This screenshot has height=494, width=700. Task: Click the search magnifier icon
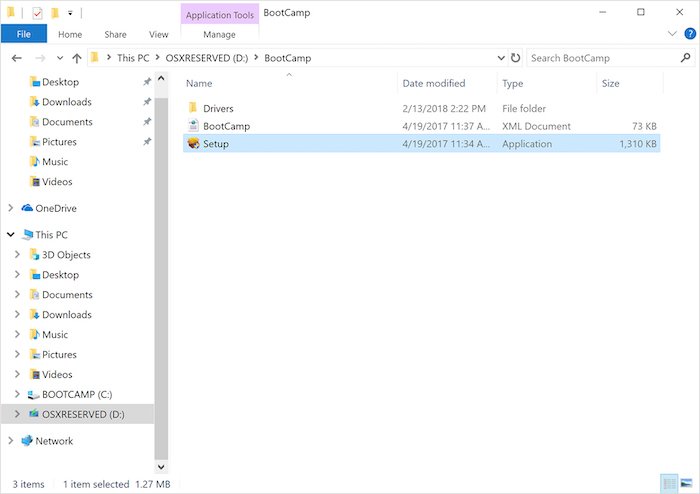[685, 58]
